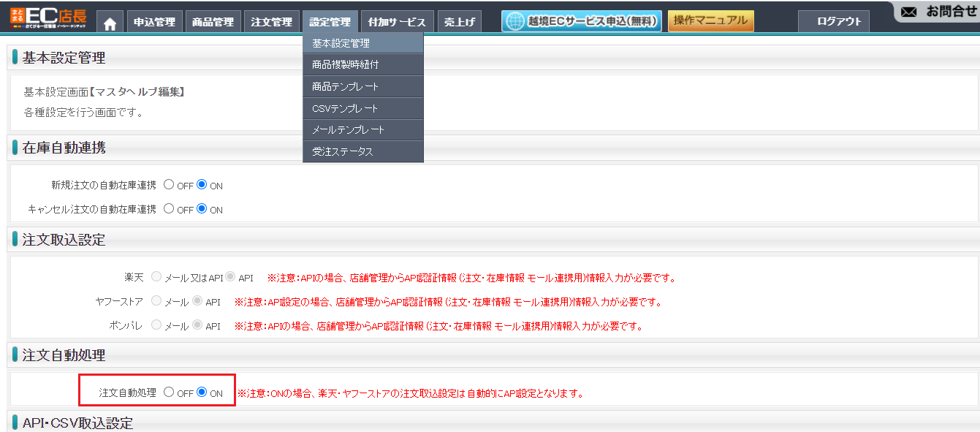Open the 注文管理 menu
Screen dimensions: 980x432
(x=271, y=23)
